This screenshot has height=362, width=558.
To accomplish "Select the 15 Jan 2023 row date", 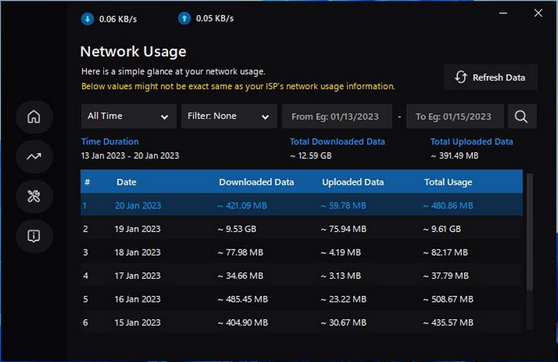I will pos(137,322).
